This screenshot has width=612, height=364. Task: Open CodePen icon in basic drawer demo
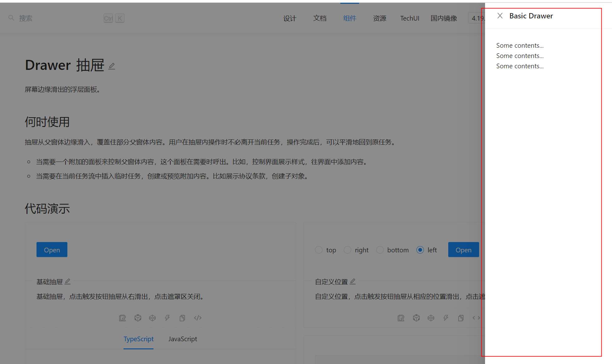coord(152,318)
